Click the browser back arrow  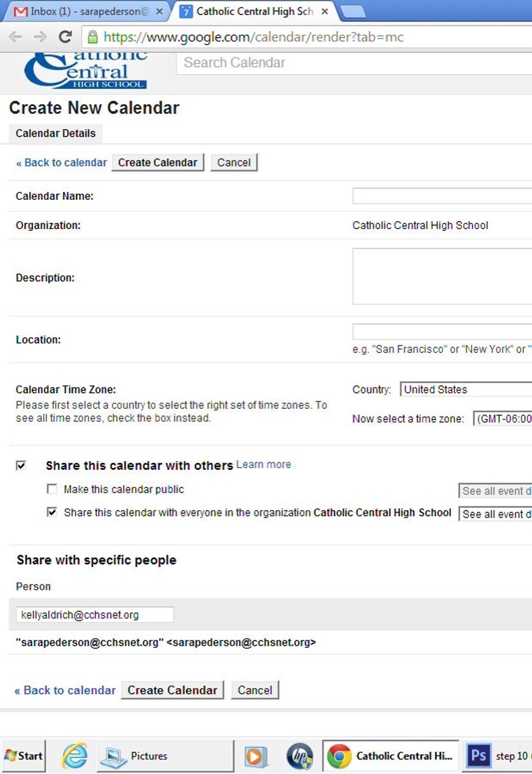(16, 37)
